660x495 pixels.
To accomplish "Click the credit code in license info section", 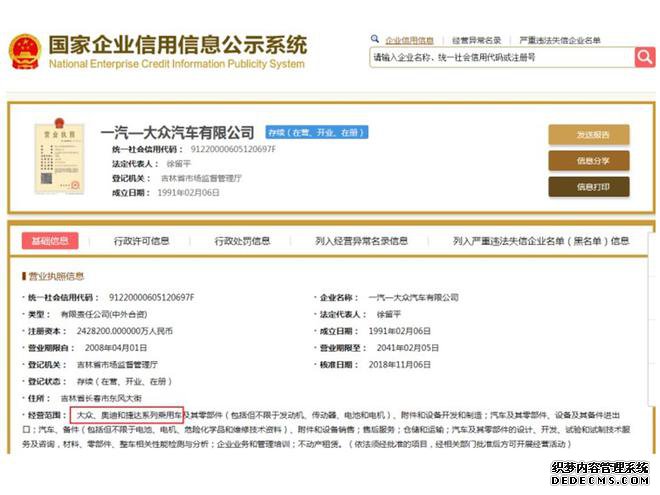I will [152, 298].
